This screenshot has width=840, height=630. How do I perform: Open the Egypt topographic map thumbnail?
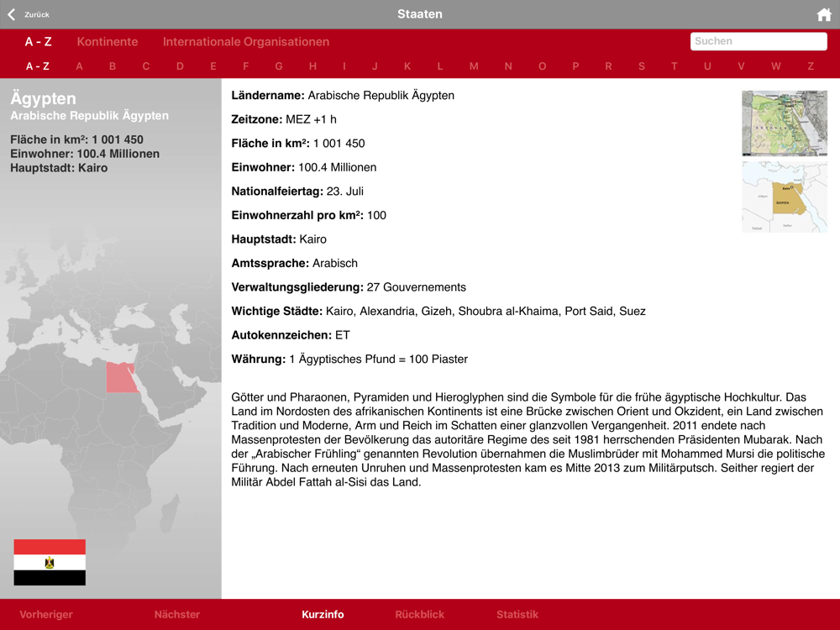click(x=785, y=123)
